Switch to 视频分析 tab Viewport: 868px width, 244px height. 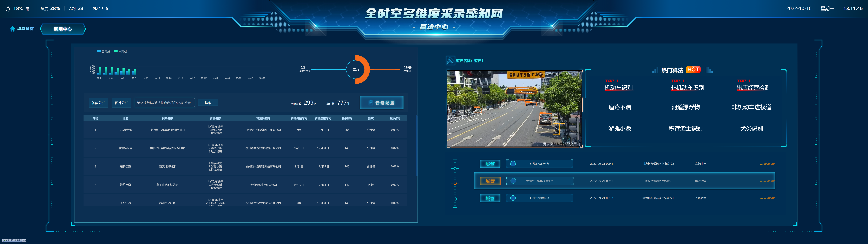(x=98, y=103)
